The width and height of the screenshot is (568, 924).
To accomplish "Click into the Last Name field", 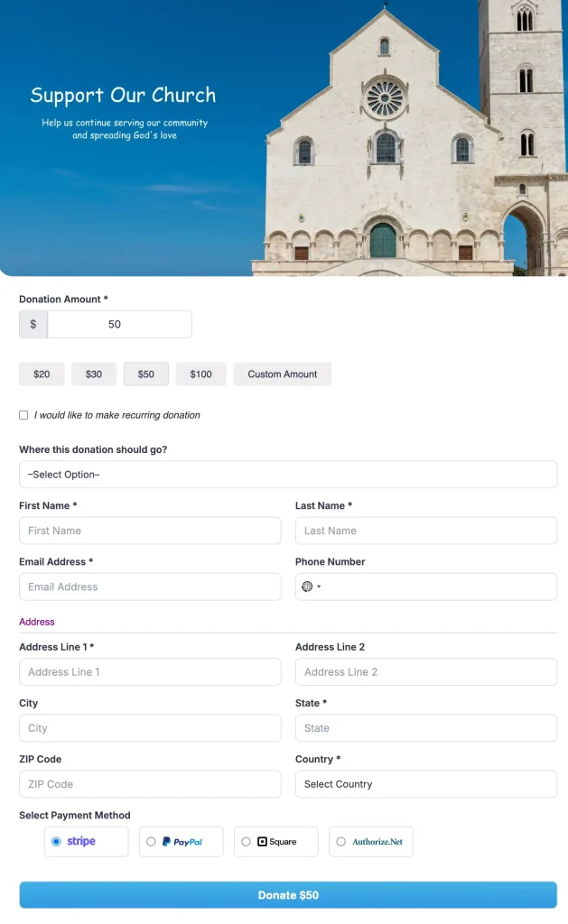I will tap(426, 531).
